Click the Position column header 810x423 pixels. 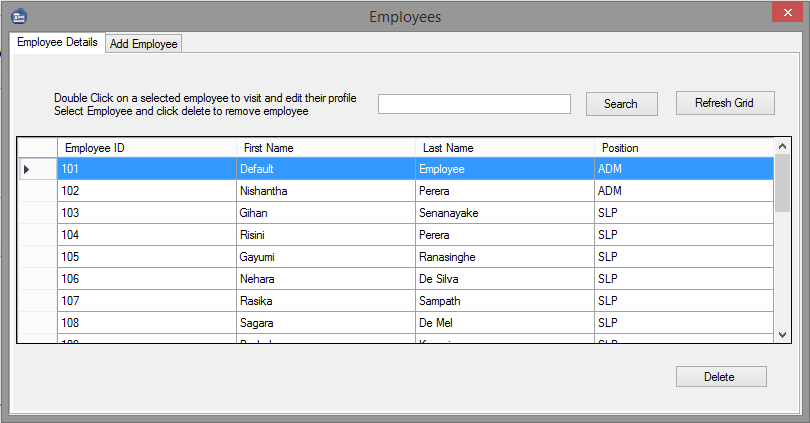[683, 148]
